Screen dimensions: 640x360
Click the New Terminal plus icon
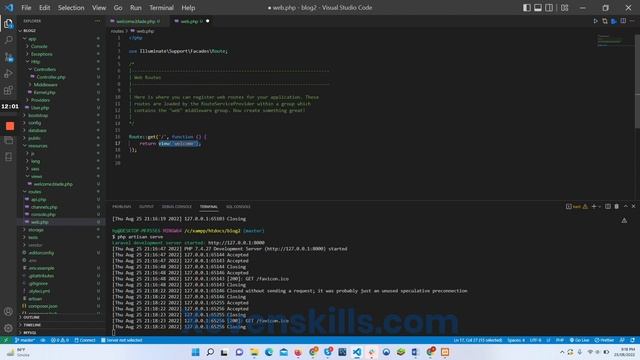pyautogui.click(x=593, y=207)
